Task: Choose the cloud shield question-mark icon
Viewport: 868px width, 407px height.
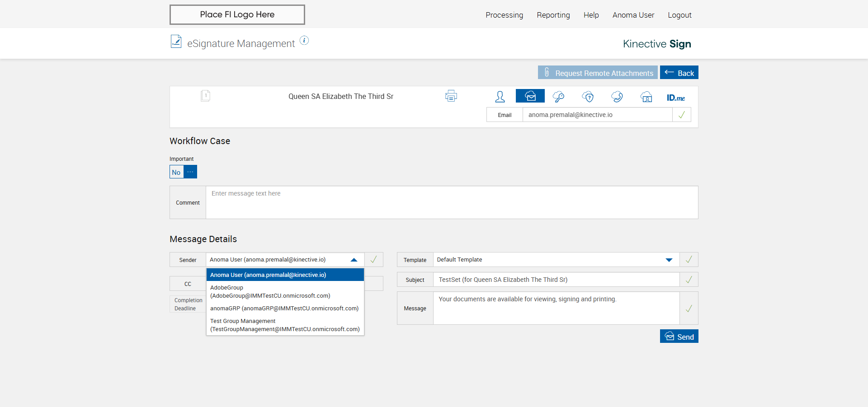Action: click(588, 97)
